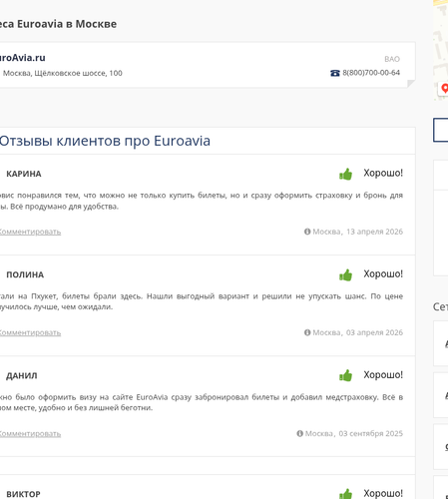
Task: Select reviewer name ПОЛИНА
Action: click(x=25, y=274)
